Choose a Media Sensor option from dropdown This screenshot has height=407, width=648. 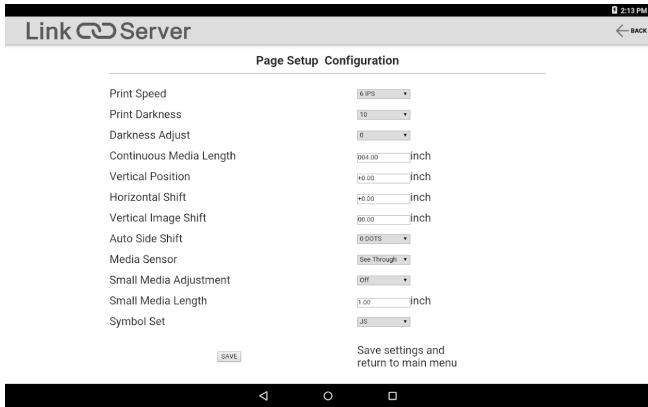384,259
